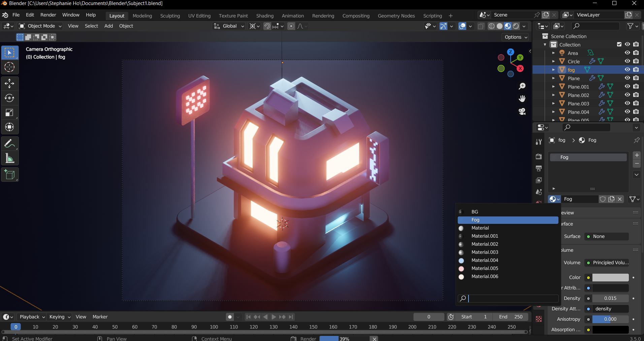The width and height of the screenshot is (644, 341).
Task: Toggle auto keying record button
Action: click(230, 317)
